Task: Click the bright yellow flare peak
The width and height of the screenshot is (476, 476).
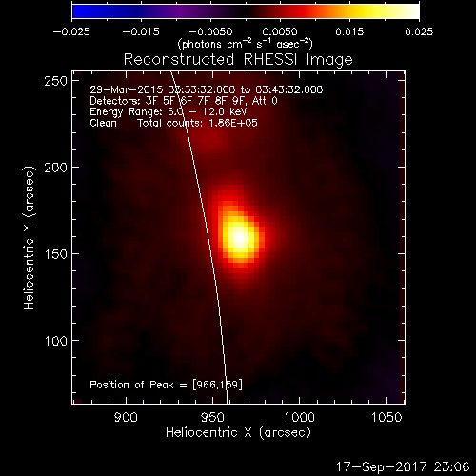Action: pos(240,237)
